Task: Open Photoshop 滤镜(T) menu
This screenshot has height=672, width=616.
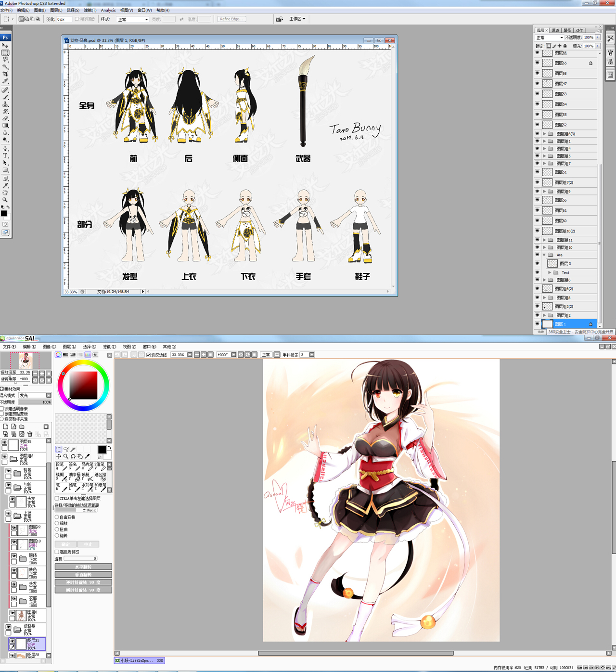Action: pos(90,10)
